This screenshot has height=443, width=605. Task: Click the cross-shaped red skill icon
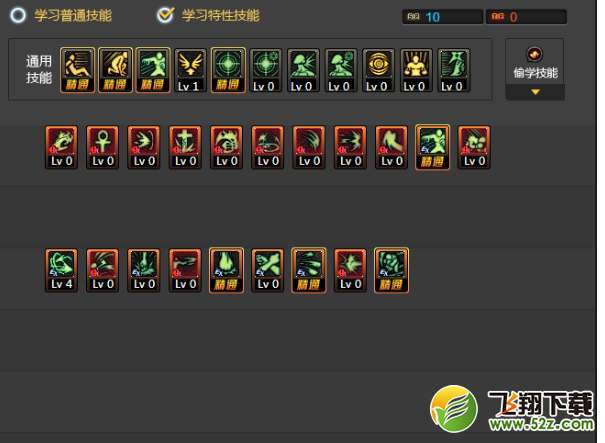[185, 147]
